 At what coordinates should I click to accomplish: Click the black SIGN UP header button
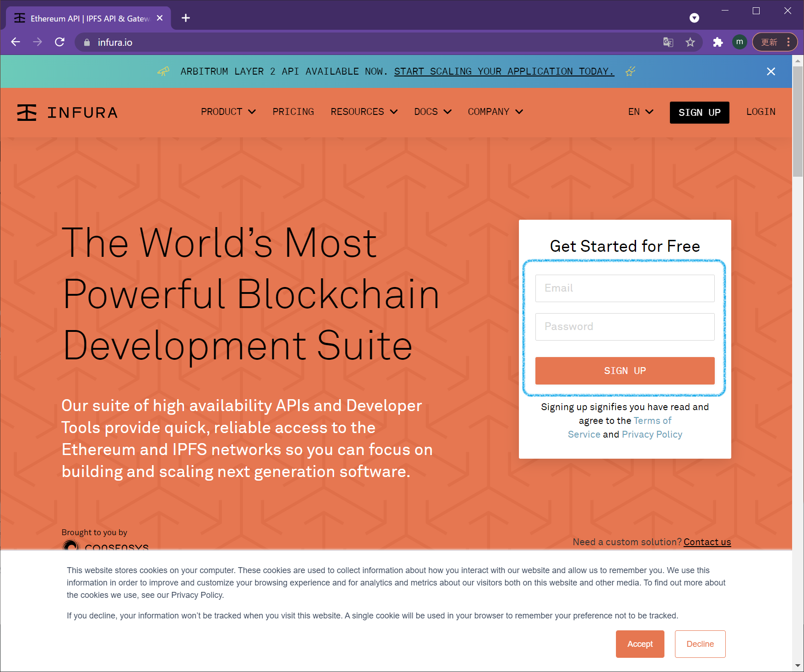tap(700, 113)
